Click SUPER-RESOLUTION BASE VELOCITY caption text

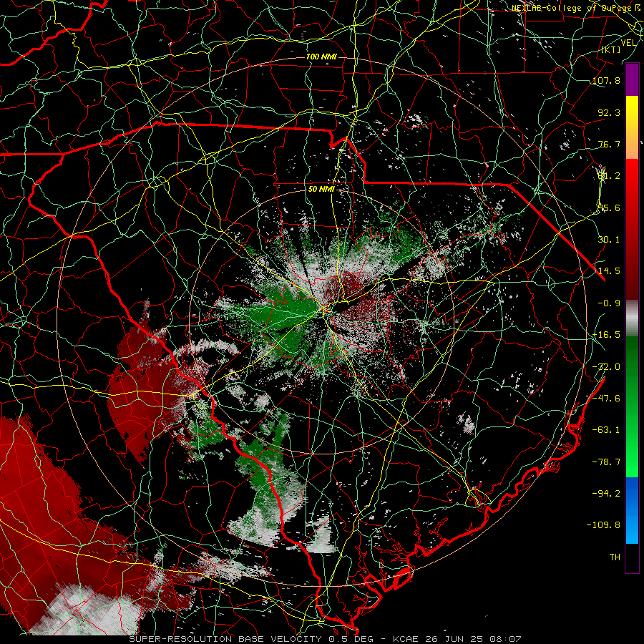(x=225, y=639)
